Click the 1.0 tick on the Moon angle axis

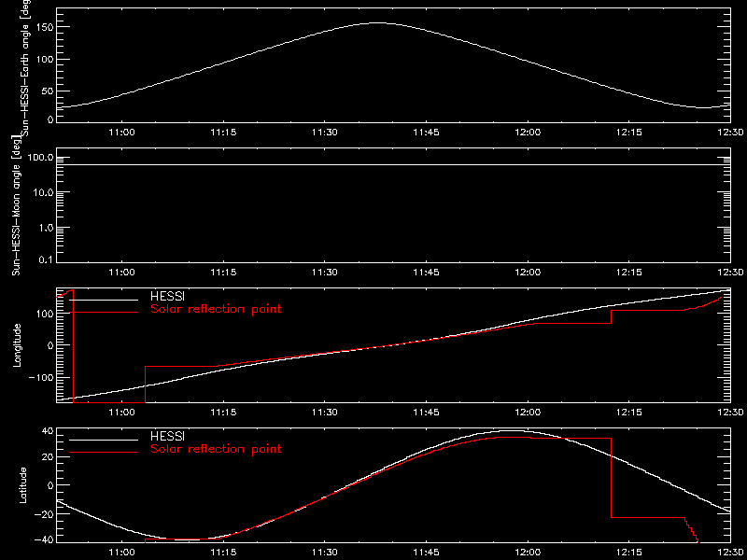(x=46, y=228)
